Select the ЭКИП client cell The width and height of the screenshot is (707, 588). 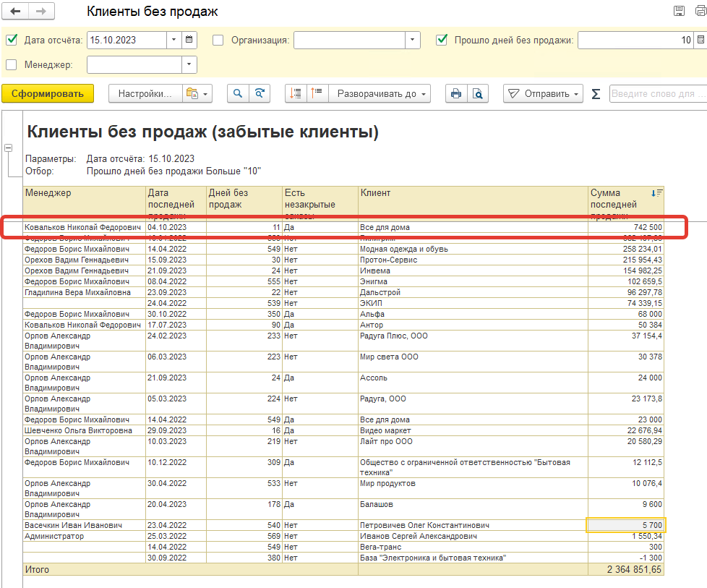point(473,303)
